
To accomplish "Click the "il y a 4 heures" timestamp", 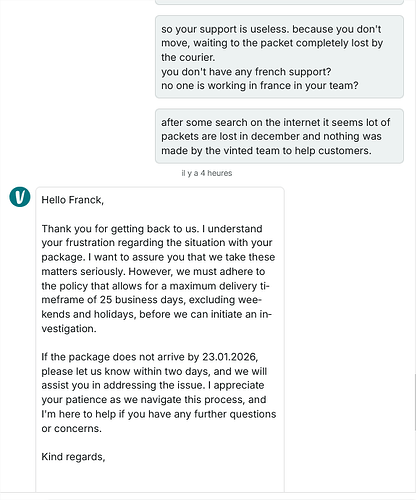I will coord(207,173).
